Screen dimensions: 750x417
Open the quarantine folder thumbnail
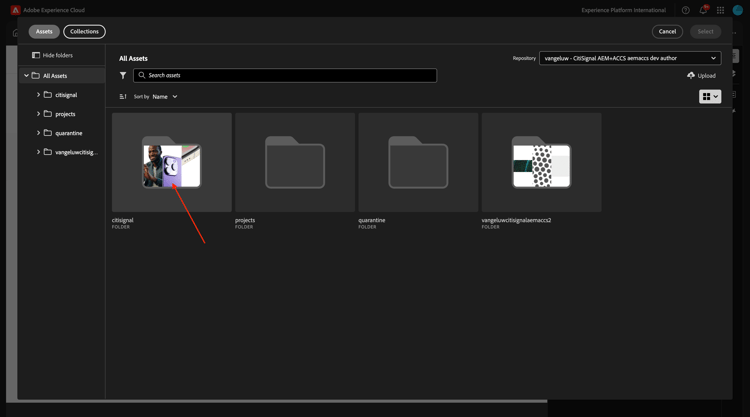[x=418, y=163]
